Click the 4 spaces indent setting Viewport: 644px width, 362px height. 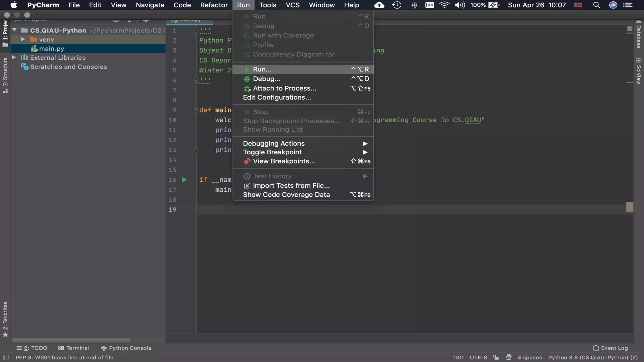pos(530,357)
